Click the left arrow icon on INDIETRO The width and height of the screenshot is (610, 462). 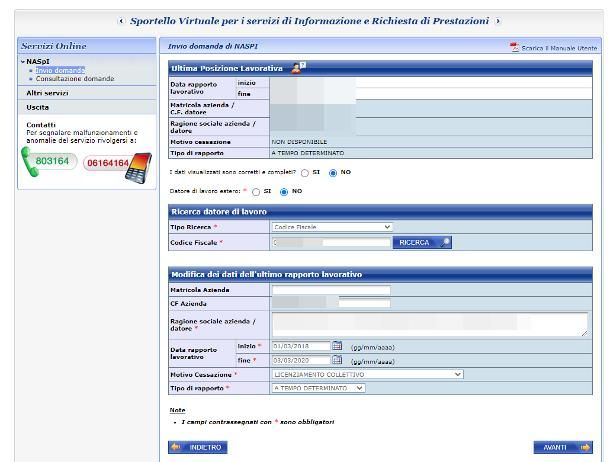pyautogui.click(x=176, y=447)
